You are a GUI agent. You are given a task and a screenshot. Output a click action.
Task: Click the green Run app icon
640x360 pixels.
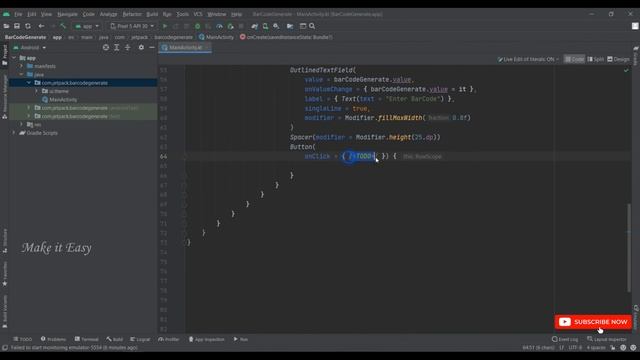(x=165, y=26)
